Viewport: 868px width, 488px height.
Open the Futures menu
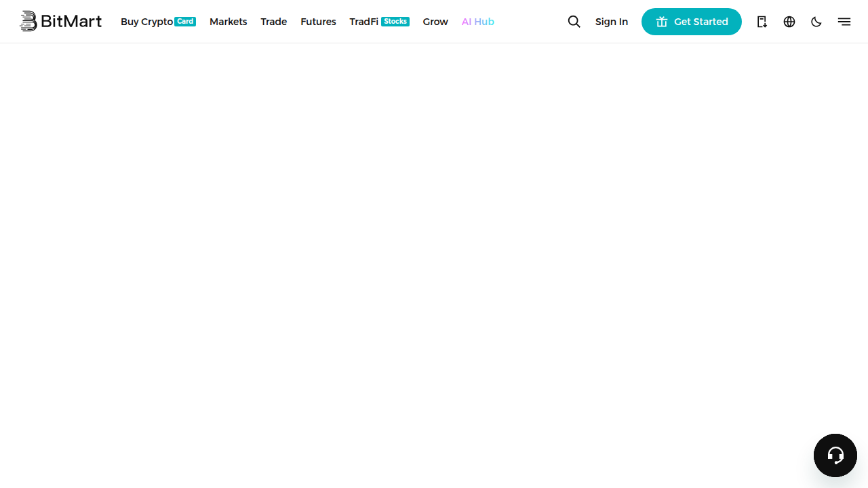tap(318, 22)
